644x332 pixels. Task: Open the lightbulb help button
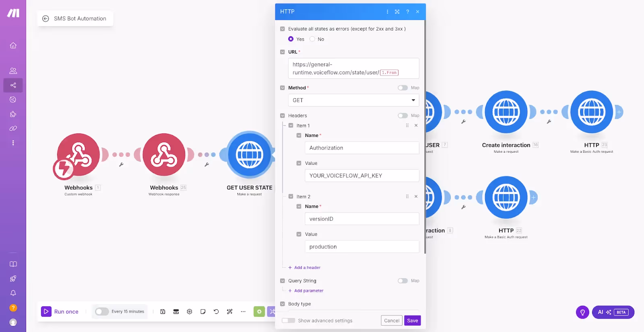tap(582, 312)
